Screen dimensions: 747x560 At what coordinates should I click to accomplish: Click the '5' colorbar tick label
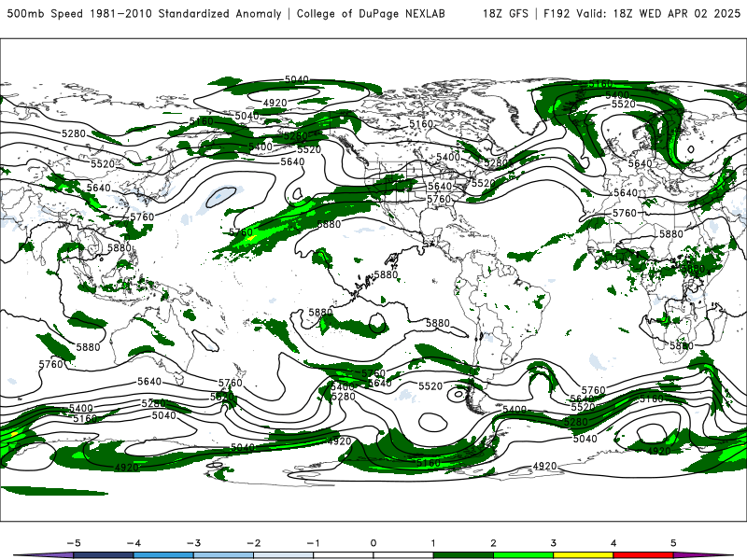(673, 543)
